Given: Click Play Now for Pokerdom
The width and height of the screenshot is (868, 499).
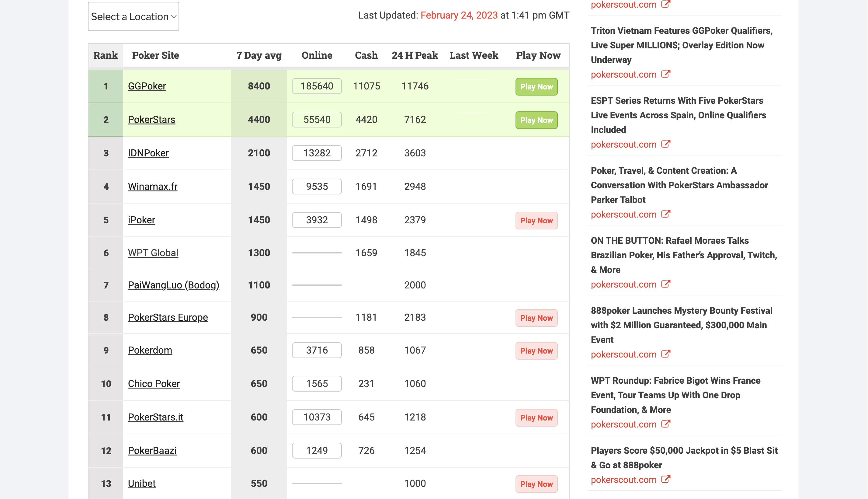Looking at the screenshot, I should pos(536,351).
